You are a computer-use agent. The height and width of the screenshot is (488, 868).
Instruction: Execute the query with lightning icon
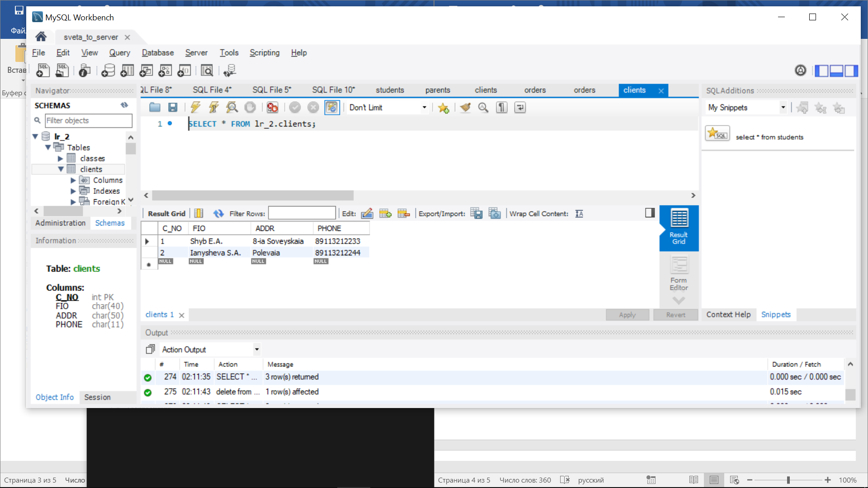(x=195, y=108)
